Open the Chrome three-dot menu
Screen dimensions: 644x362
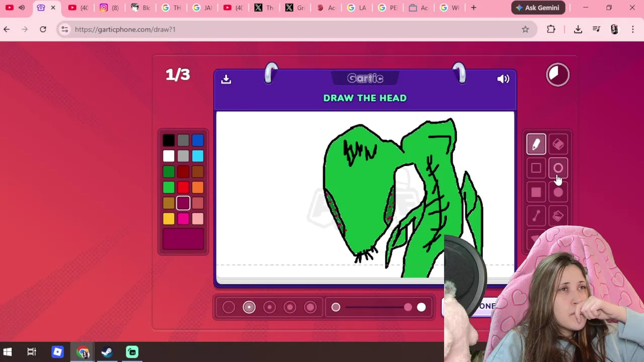click(x=633, y=29)
